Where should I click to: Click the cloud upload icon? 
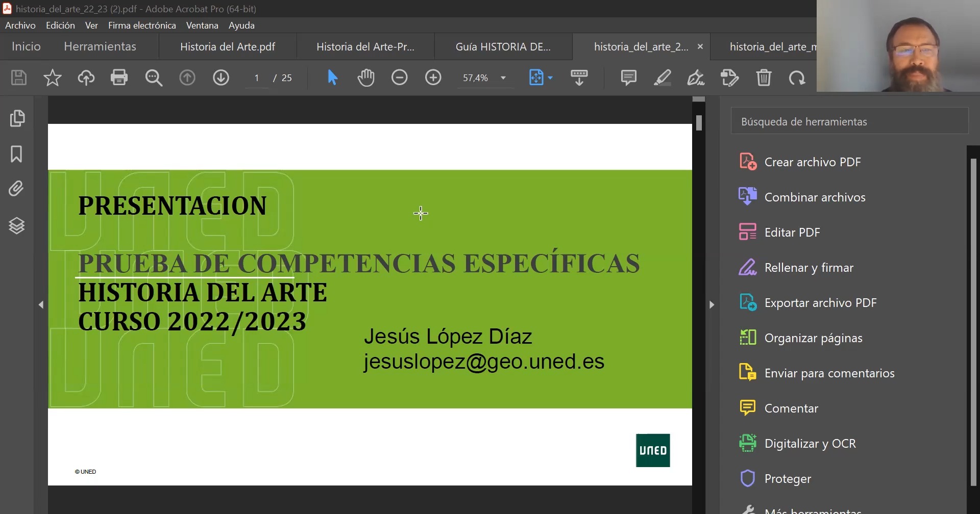pos(86,78)
